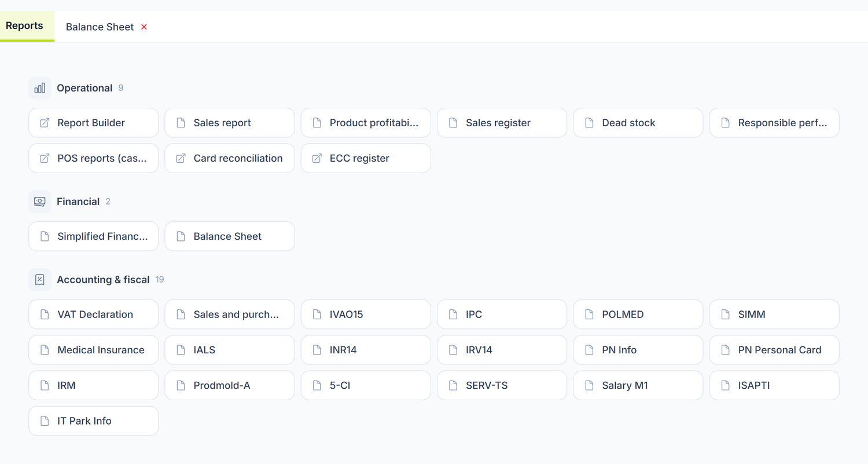Open the 5-CI report
Viewport: 868px width, 464px height.
(x=366, y=386)
